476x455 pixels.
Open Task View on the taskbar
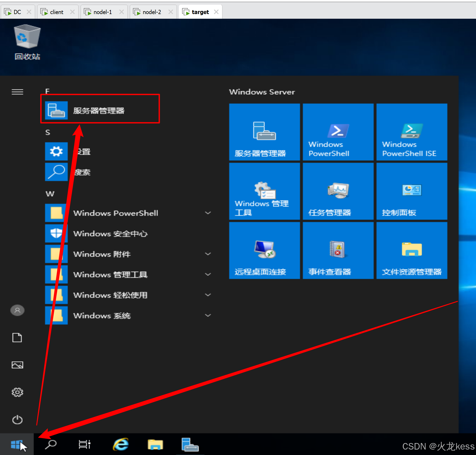coord(85,444)
